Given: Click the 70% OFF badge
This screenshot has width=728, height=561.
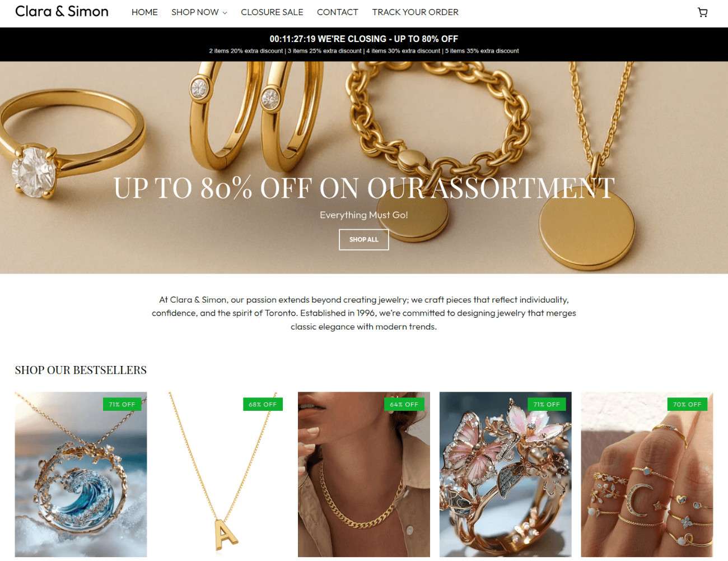Looking at the screenshot, I should (687, 404).
